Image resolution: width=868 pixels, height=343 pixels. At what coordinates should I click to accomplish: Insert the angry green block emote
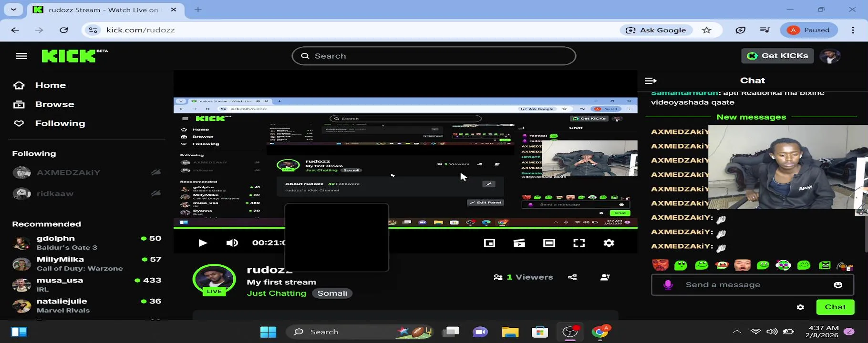tap(825, 265)
